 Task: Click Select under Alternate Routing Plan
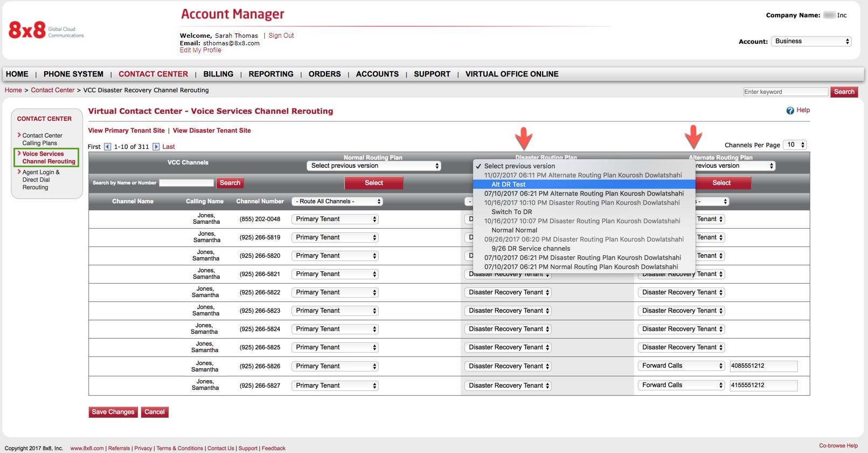click(721, 183)
